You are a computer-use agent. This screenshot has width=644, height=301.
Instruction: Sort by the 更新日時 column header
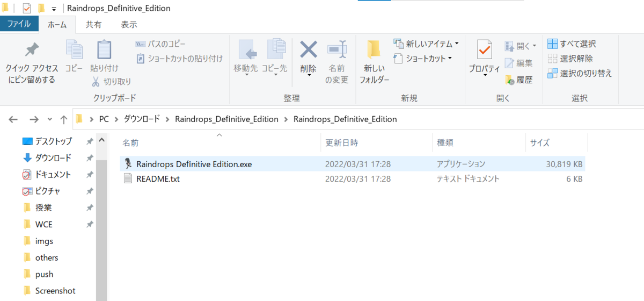(341, 143)
